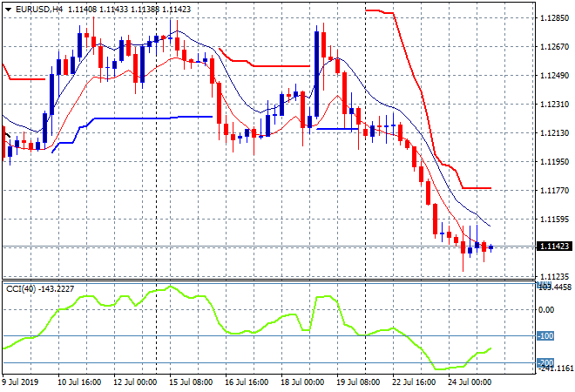The height and width of the screenshot is (392, 575).
Task: Select the 12 Jul 00:00 time label
Action: pos(135,382)
